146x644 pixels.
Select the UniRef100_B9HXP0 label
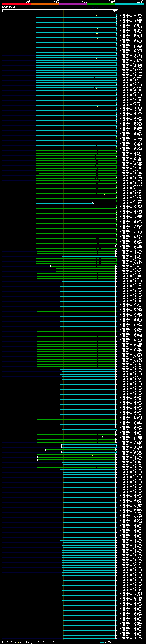tap(131, 228)
